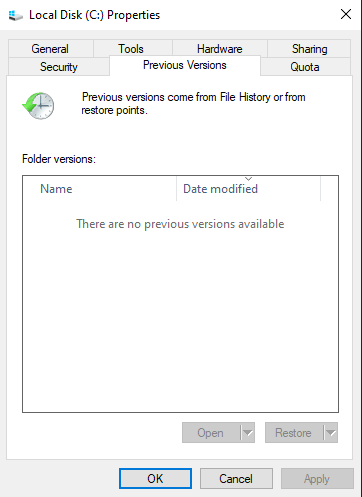Go to the Hardware tab

tap(219, 49)
